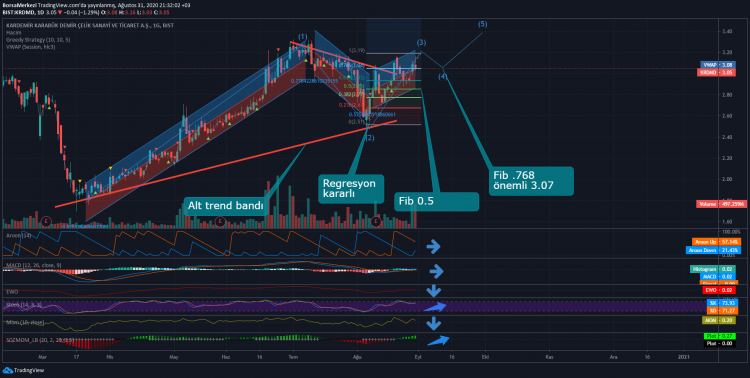Open the earnings E marker beside Alt trend bandı callout
The height and width of the screenshot is (378, 750).
220,221
